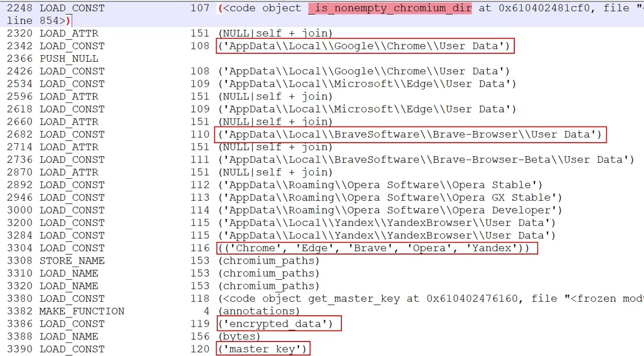Click the argument number 116

tap(200, 248)
